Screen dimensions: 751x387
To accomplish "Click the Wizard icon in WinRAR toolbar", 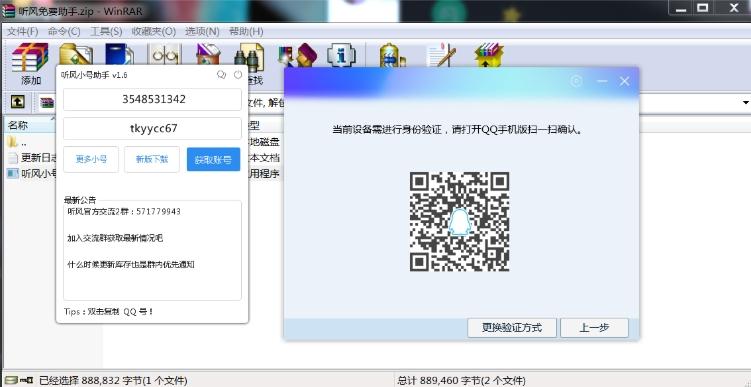I will [297, 56].
